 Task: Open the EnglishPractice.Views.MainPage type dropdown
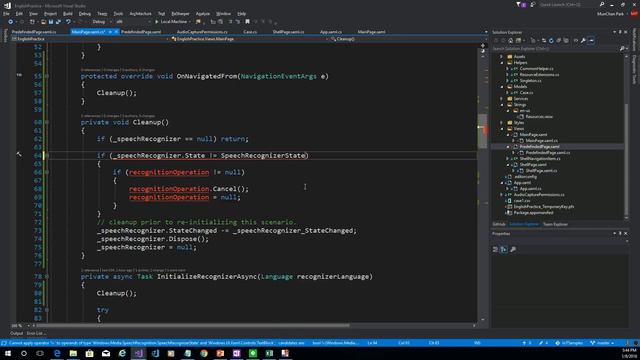coord(249,39)
